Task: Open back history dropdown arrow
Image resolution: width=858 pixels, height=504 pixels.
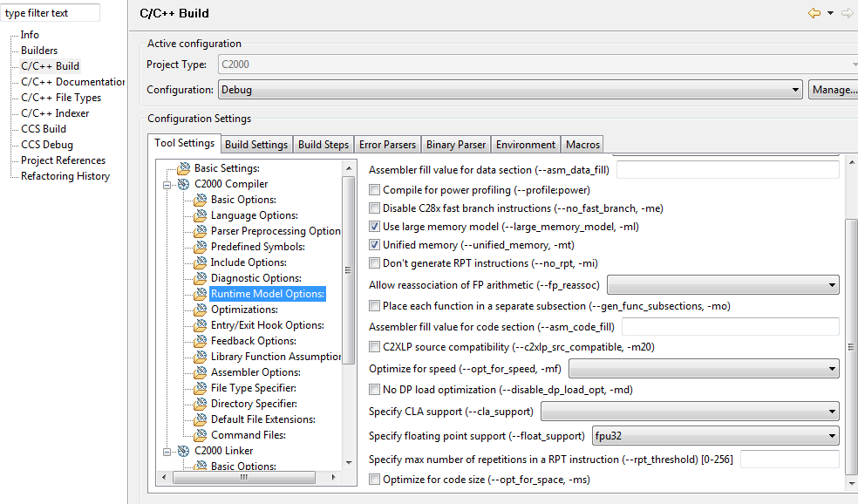Action: pyautogui.click(x=830, y=13)
